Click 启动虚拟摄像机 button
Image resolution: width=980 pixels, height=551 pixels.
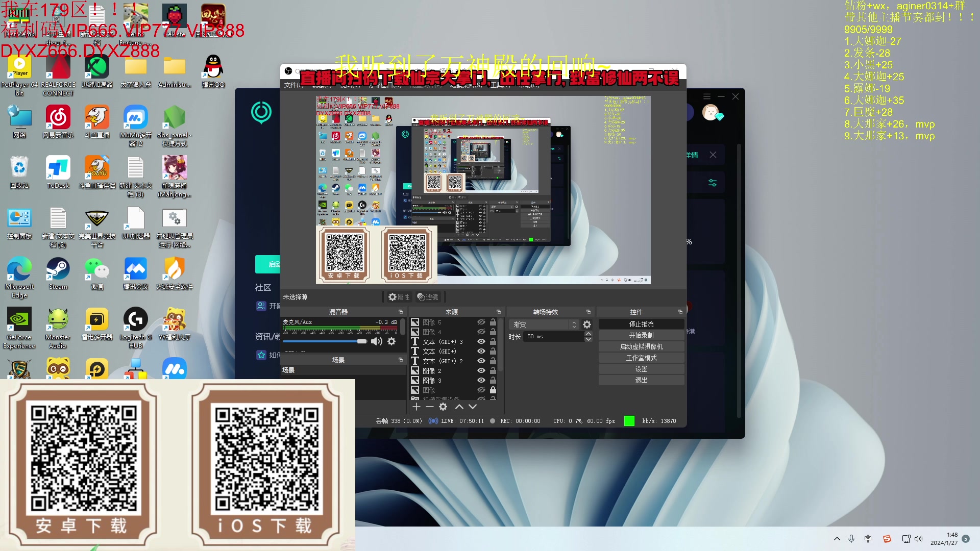[x=641, y=347]
